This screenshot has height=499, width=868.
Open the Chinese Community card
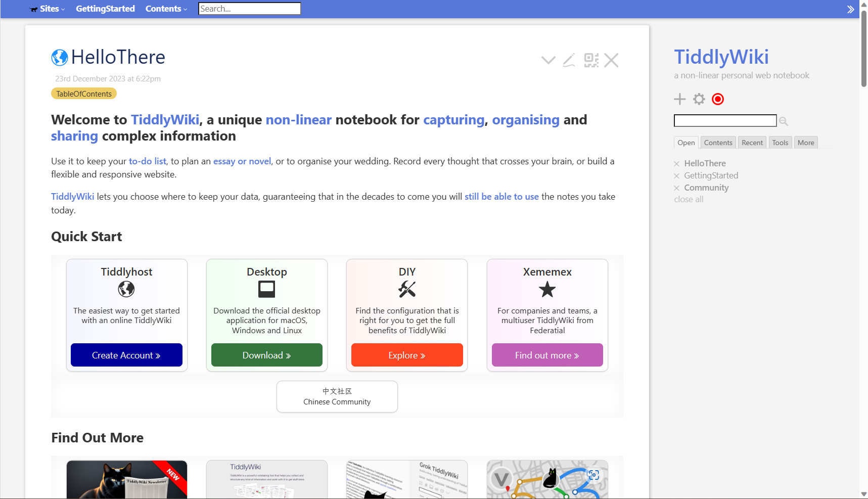click(337, 396)
